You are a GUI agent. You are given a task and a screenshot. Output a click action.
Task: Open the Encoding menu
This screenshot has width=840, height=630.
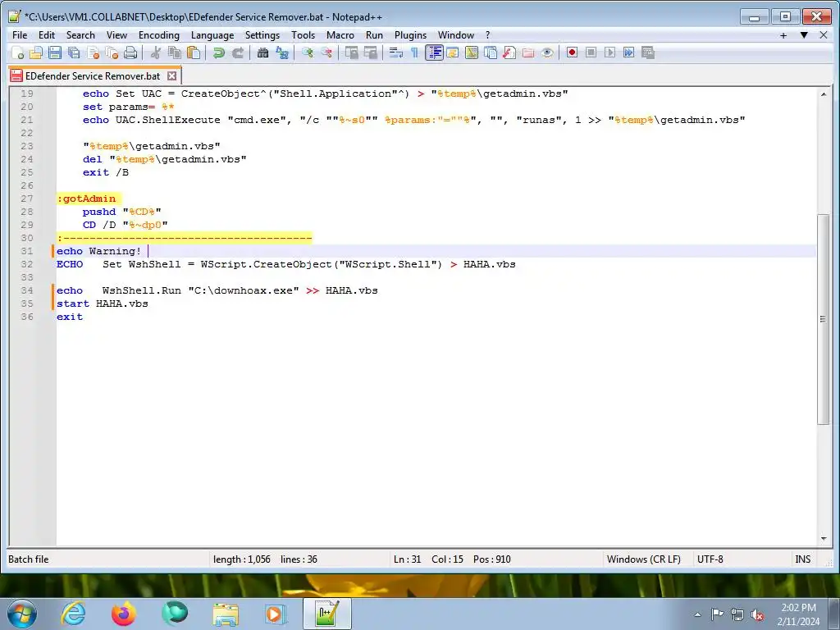(159, 35)
